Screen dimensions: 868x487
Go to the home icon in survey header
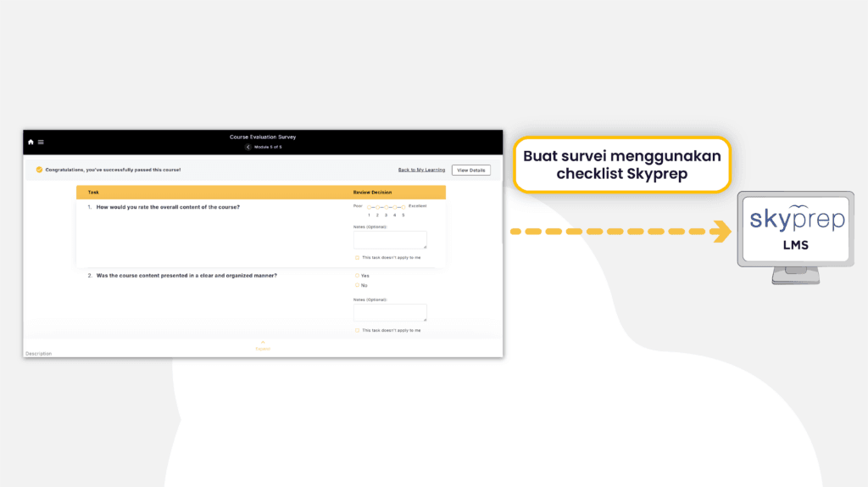(x=31, y=143)
